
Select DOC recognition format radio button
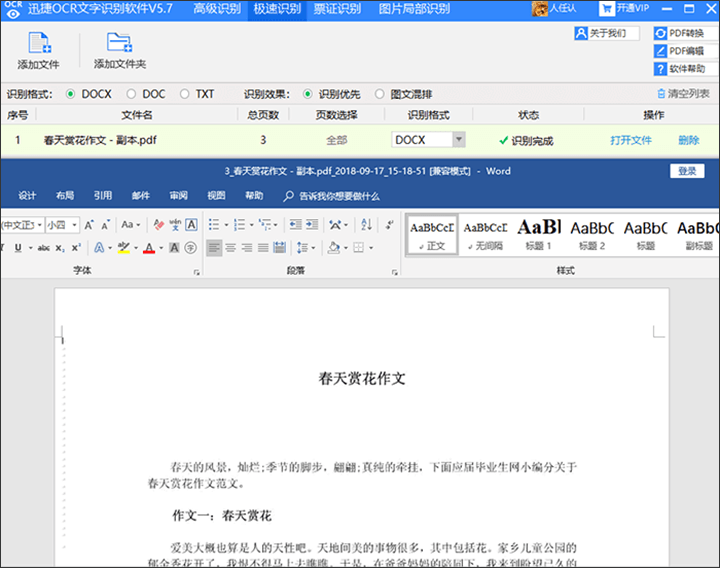pos(131,94)
